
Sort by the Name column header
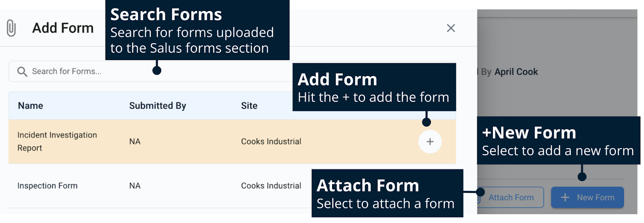[31, 106]
